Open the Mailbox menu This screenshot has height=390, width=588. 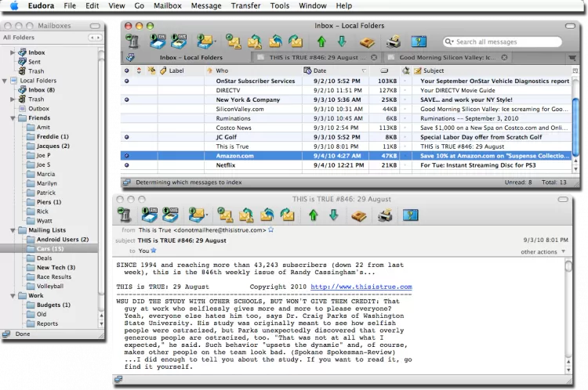click(166, 5)
